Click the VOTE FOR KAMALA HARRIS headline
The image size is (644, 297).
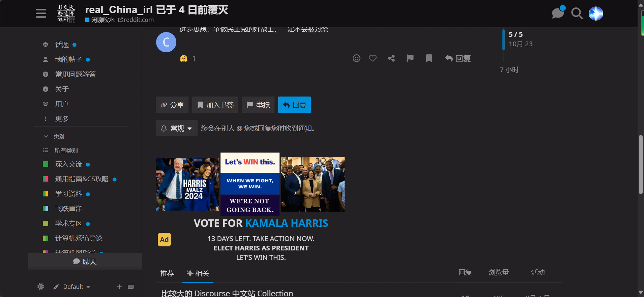click(x=261, y=223)
